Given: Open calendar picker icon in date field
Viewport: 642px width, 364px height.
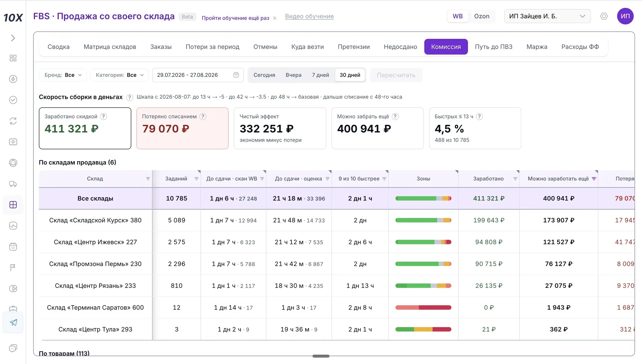Looking at the screenshot, I should (x=236, y=75).
